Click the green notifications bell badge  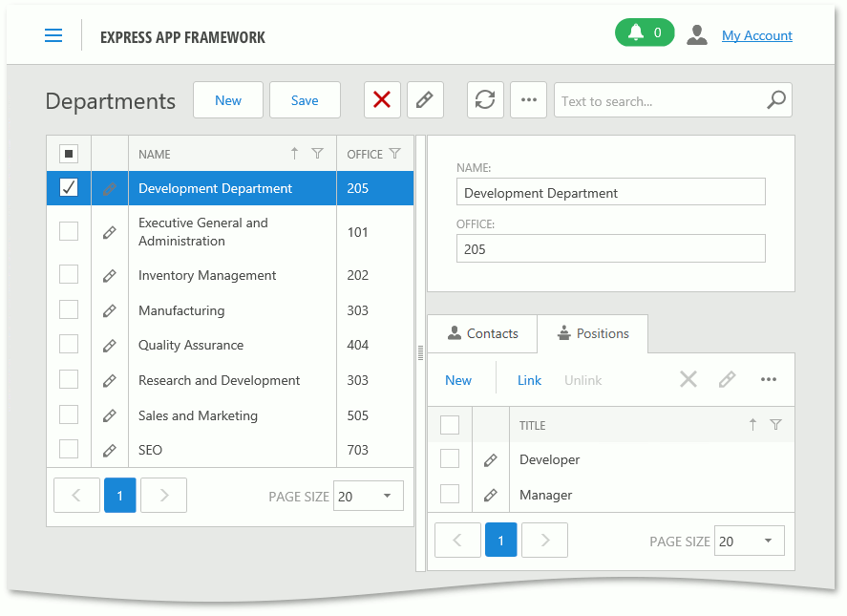(x=645, y=33)
